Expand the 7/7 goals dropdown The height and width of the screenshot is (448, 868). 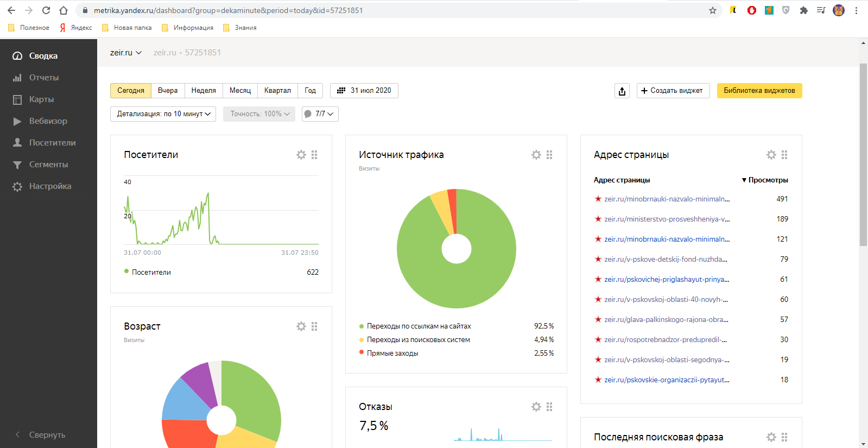pyautogui.click(x=320, y=114)
